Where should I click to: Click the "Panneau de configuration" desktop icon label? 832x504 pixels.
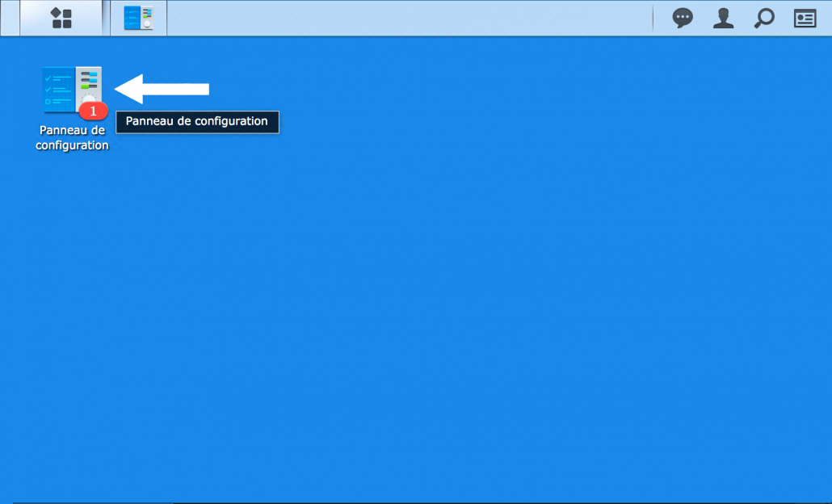[x=72, y=137]
